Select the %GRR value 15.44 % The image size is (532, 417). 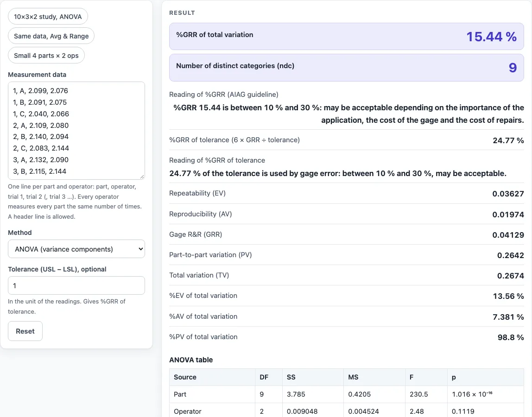[491, 37]
